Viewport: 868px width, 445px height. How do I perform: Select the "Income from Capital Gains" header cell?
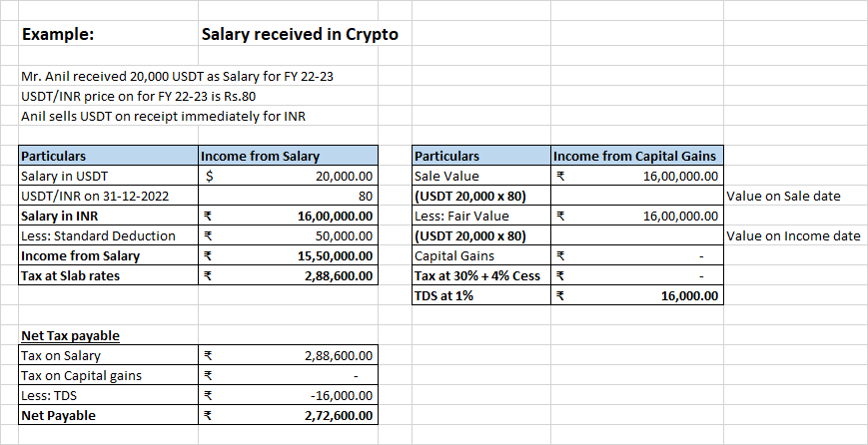635,156
